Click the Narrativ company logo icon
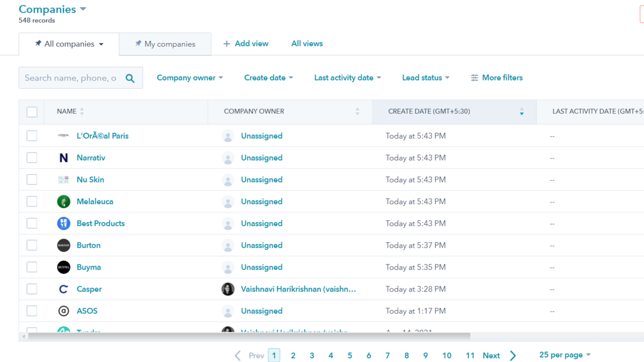Image resolution: width=644 pixels, height=362 pixels. point(64,158)
